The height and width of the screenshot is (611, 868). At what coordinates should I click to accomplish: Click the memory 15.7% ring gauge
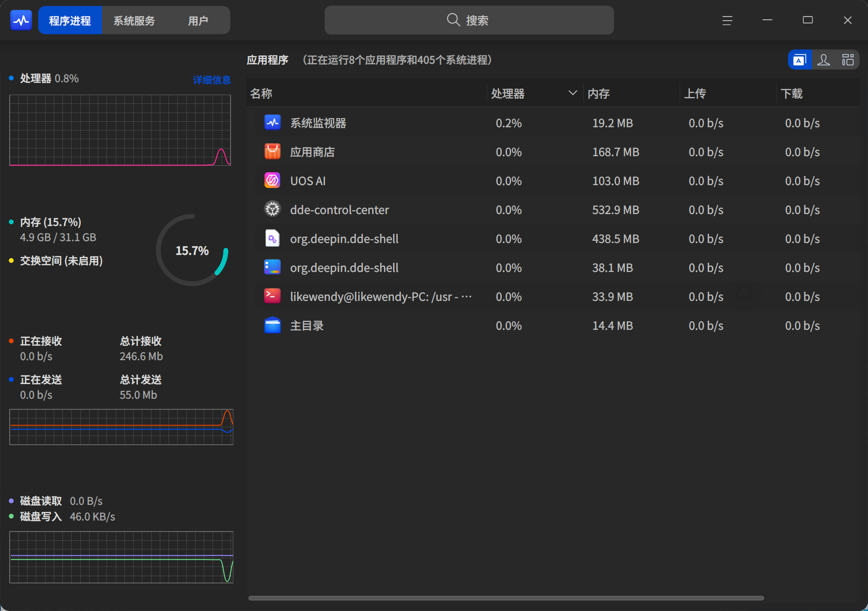[x=192, y=250]
